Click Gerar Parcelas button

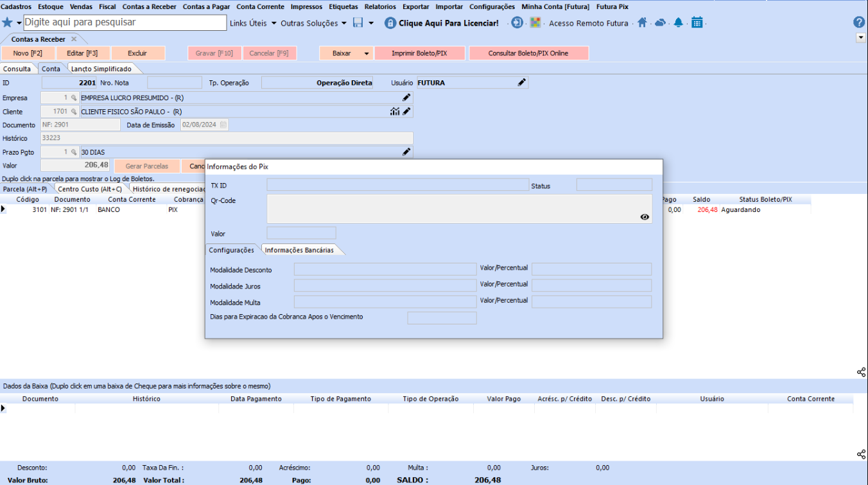click(147, 166)
